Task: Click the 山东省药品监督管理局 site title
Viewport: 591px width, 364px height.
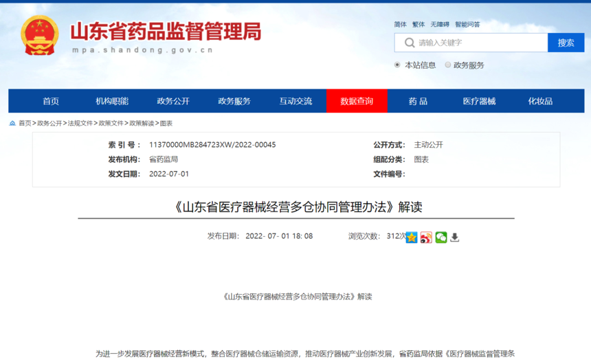Action: point(166,32)
